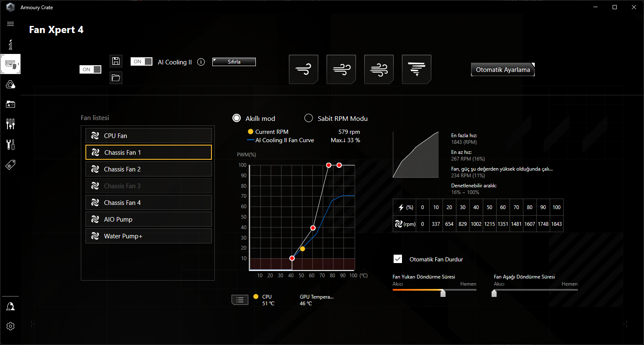Viewport: 644px width, 345px height.
Task: Click the 'Current RPM' legend label
Action: (x=272, y=132)
